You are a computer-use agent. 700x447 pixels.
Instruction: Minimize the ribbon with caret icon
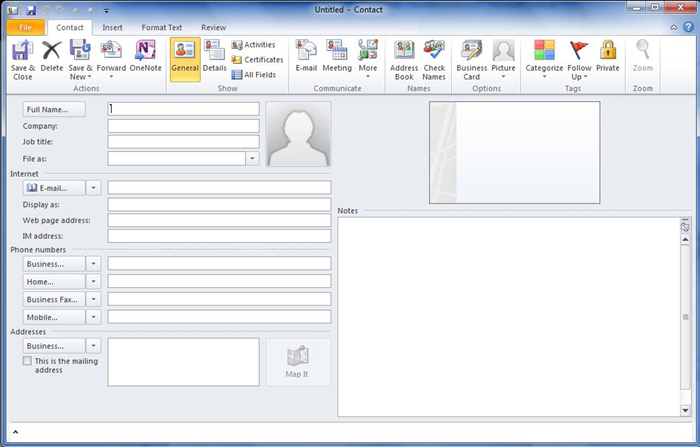674,28
